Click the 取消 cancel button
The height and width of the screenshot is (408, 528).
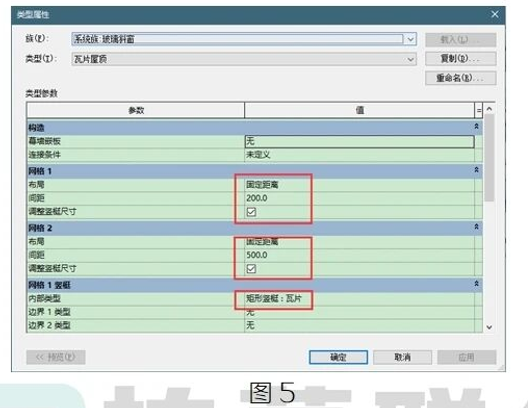coord(402,357)
